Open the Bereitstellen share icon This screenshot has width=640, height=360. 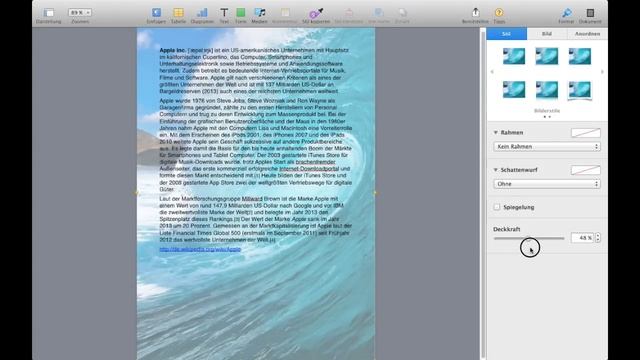tap(476, 12)
